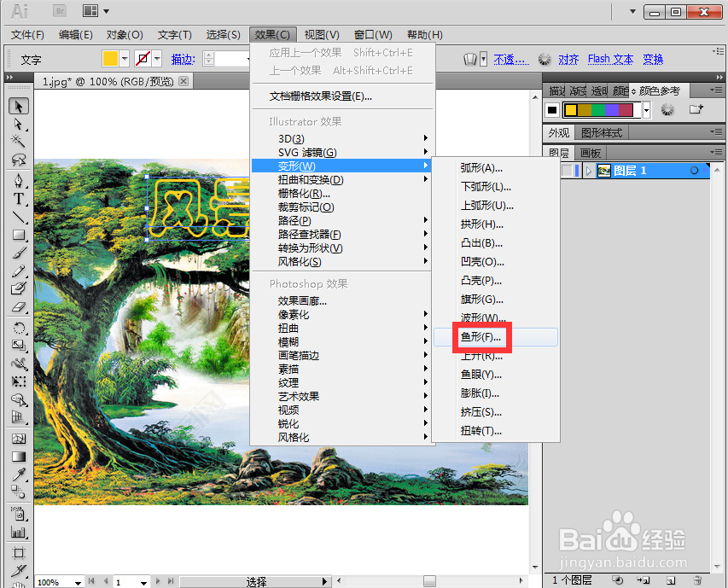Screen dimensions: 728x588
Task: Click the stroke none swatch
Action: point(143,59)
